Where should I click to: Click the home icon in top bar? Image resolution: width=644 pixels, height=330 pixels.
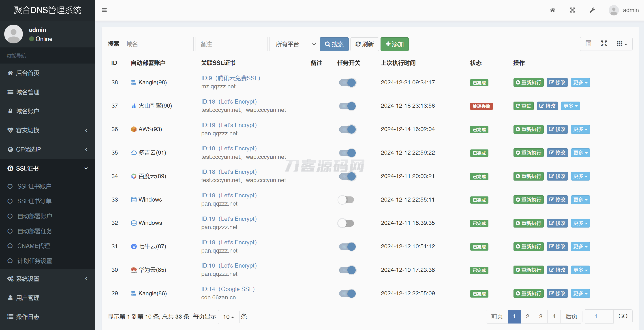pyautogui.click(x=552, y=10)
